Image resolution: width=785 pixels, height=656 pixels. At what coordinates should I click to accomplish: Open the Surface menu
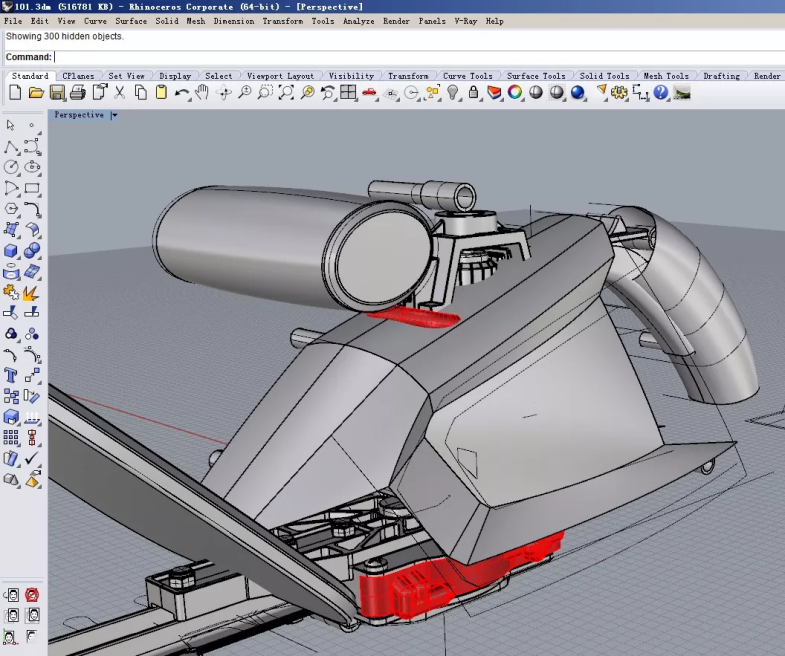[131, 21]
